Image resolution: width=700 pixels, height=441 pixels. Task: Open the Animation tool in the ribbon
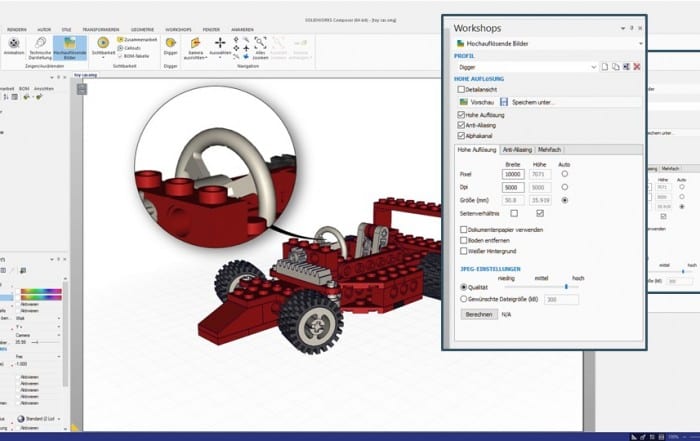[x=14, y=46]
